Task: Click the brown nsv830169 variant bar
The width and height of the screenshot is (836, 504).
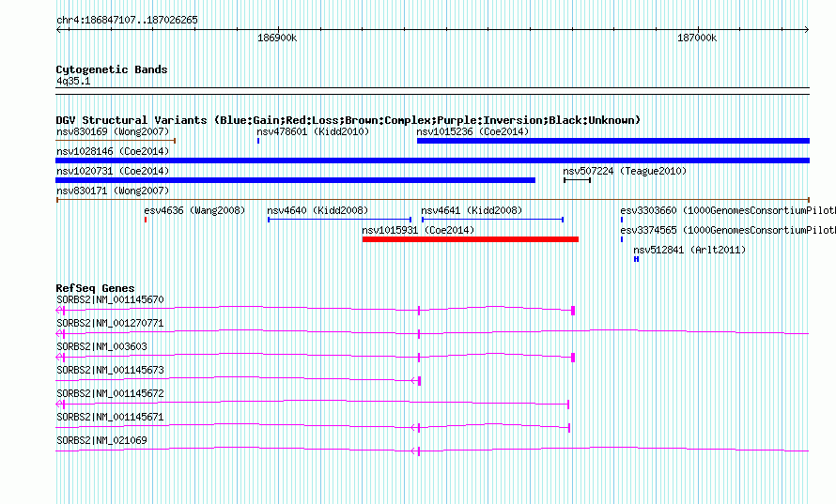Action: pyautogui.click(x=116, y=141)
